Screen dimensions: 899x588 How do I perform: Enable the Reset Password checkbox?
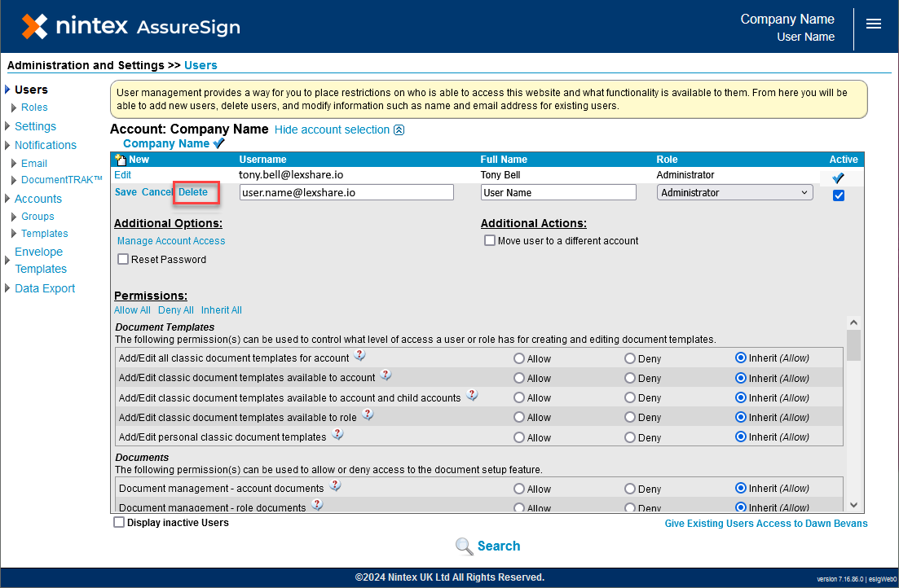point(123,260)
